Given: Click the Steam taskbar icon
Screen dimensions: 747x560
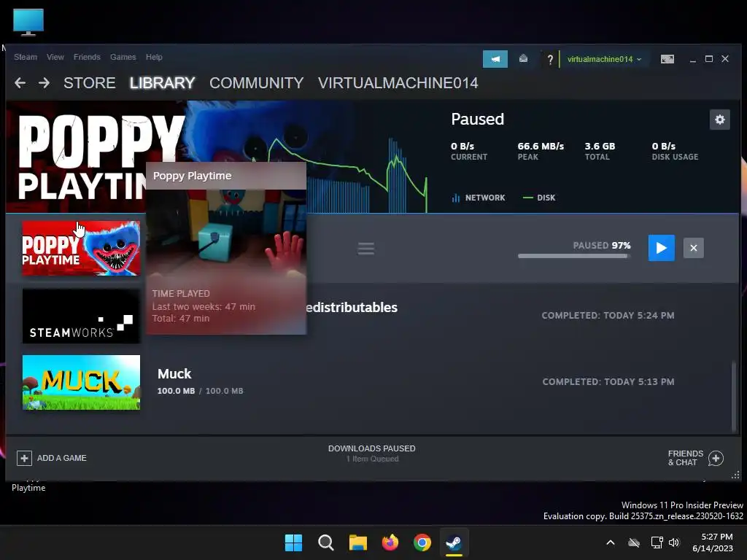Looking at the screenshot, I should [454, 542].
